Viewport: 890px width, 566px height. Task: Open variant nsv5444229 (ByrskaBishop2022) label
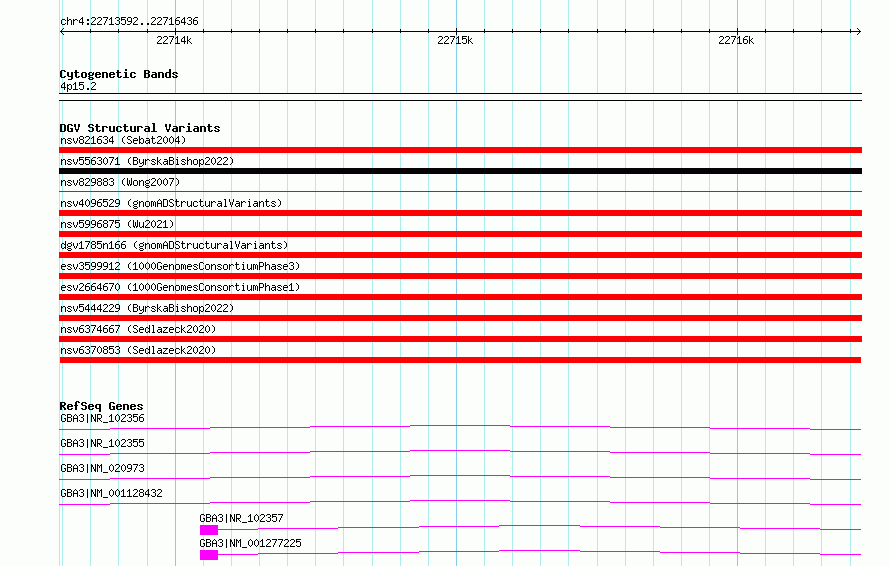(147, 308)
